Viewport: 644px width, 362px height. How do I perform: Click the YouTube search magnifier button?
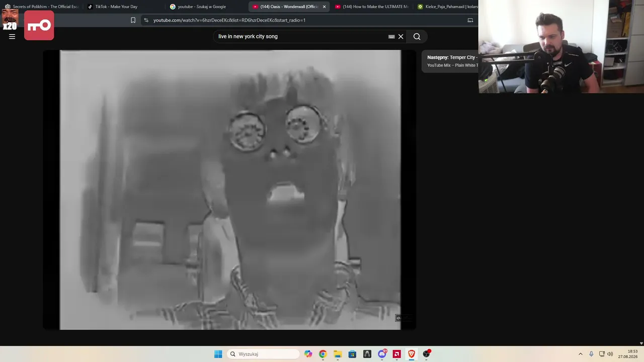(417, 36)
